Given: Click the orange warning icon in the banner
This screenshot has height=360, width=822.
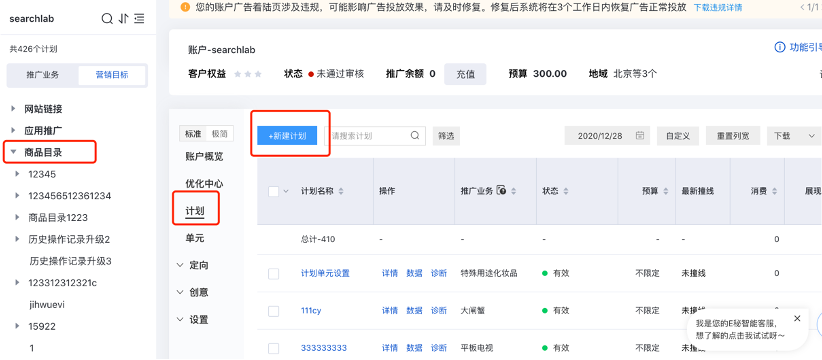Looking at the screenshot, I should click(x=185, y=7).
